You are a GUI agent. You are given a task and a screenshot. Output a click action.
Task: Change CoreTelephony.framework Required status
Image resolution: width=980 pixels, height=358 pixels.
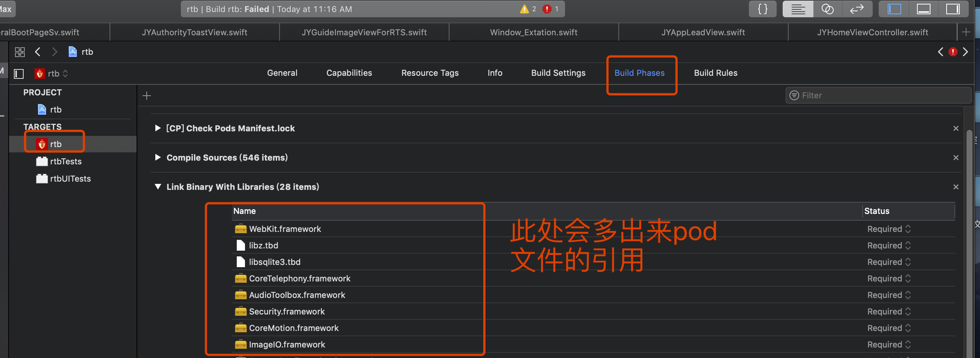[889, 278]
